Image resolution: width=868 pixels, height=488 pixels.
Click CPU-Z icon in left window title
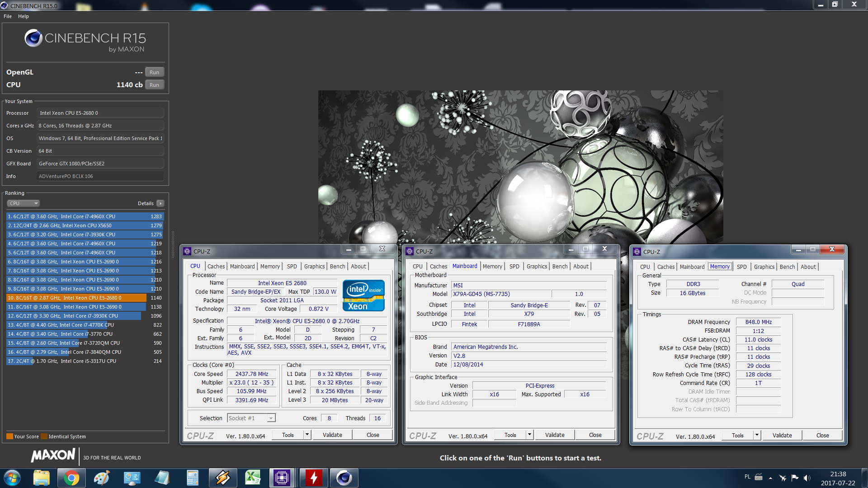click(187, 251)
